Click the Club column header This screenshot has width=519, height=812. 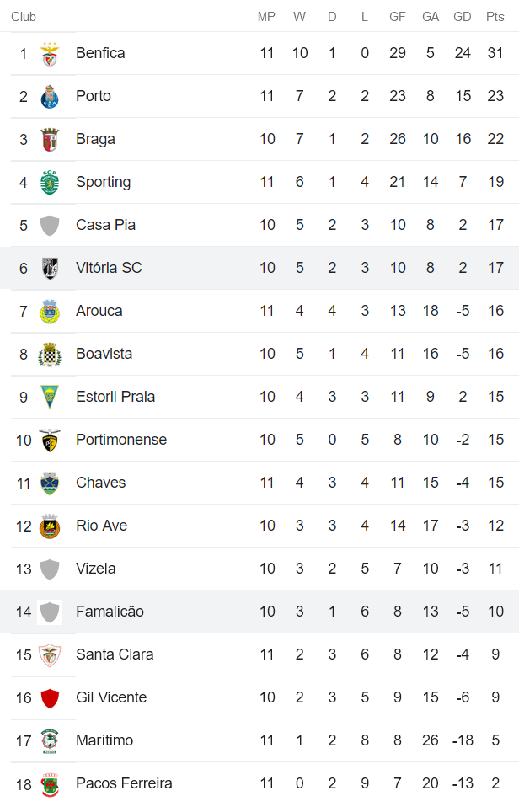click(24, 17)
